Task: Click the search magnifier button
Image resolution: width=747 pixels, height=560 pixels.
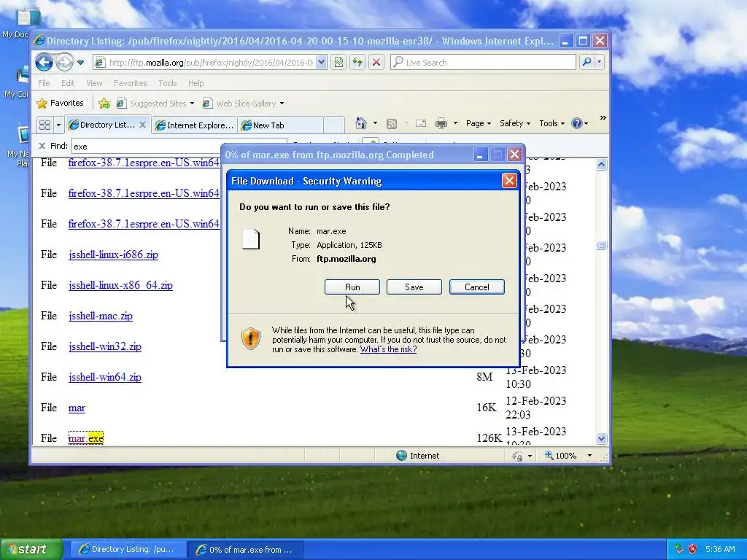Action: 587,63
